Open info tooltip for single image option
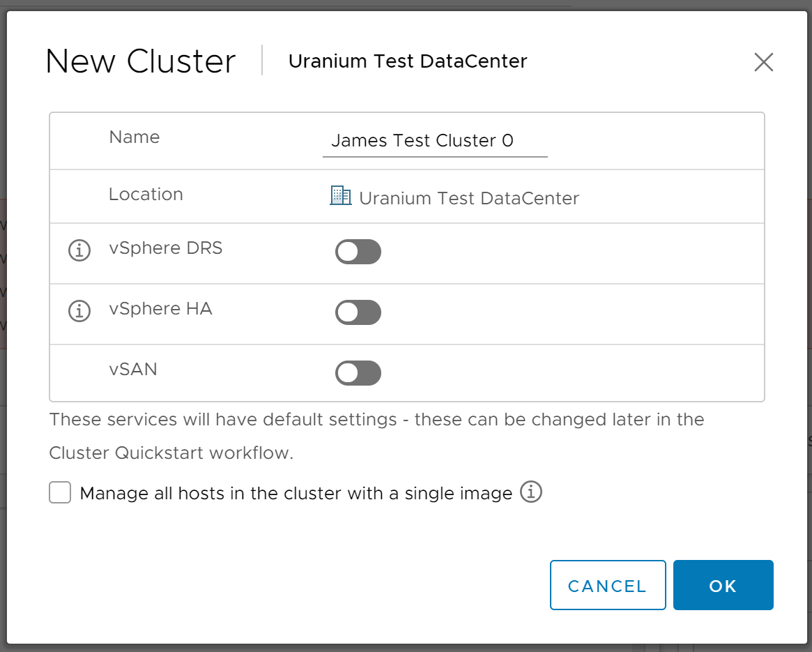 531,492
